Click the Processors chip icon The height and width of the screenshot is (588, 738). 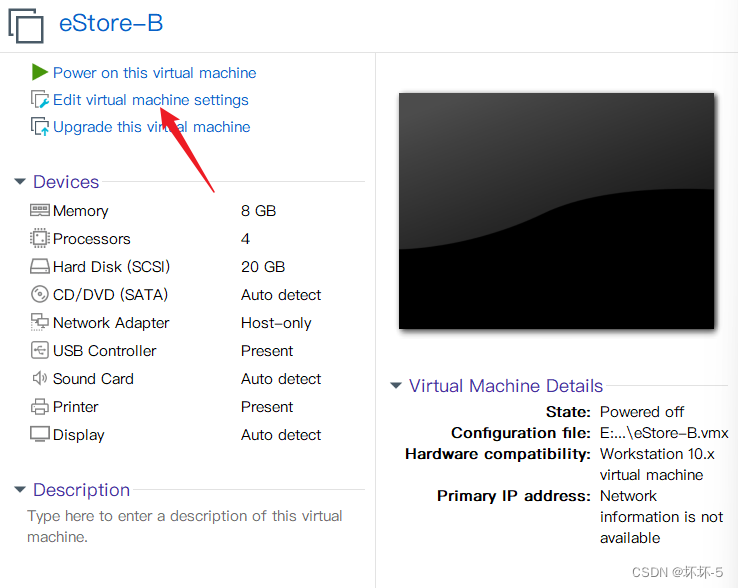tap(40, 238)
